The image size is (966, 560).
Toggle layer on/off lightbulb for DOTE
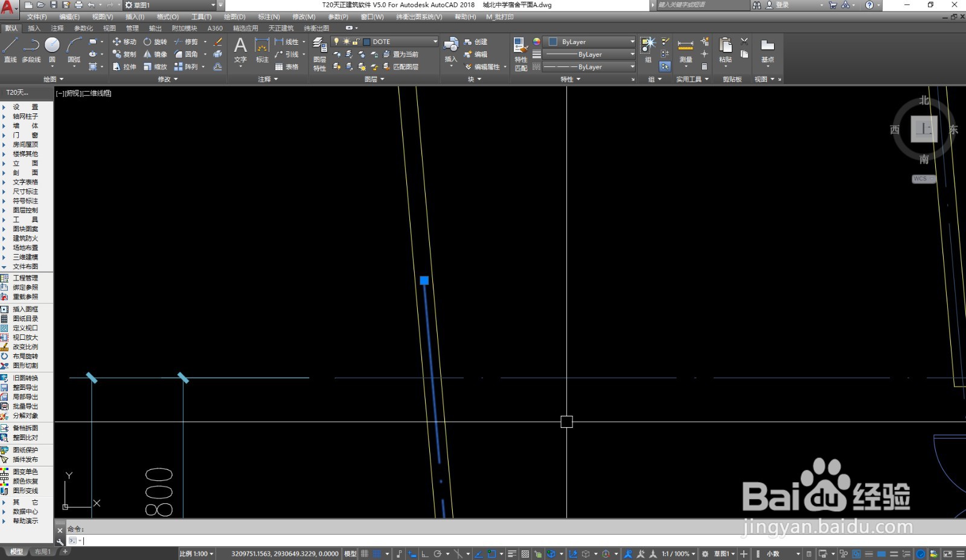(x=336, y=42)
